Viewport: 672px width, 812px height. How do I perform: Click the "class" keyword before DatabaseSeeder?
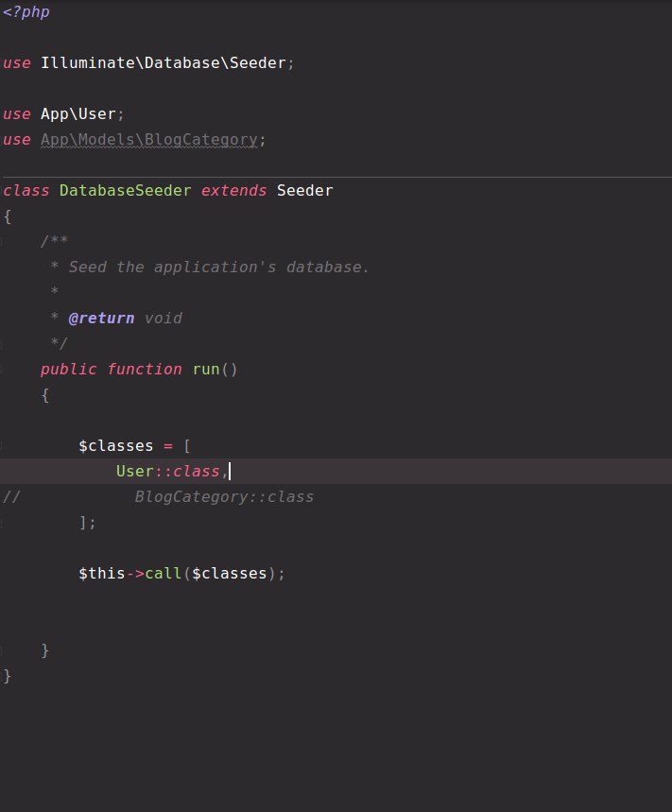26,191
